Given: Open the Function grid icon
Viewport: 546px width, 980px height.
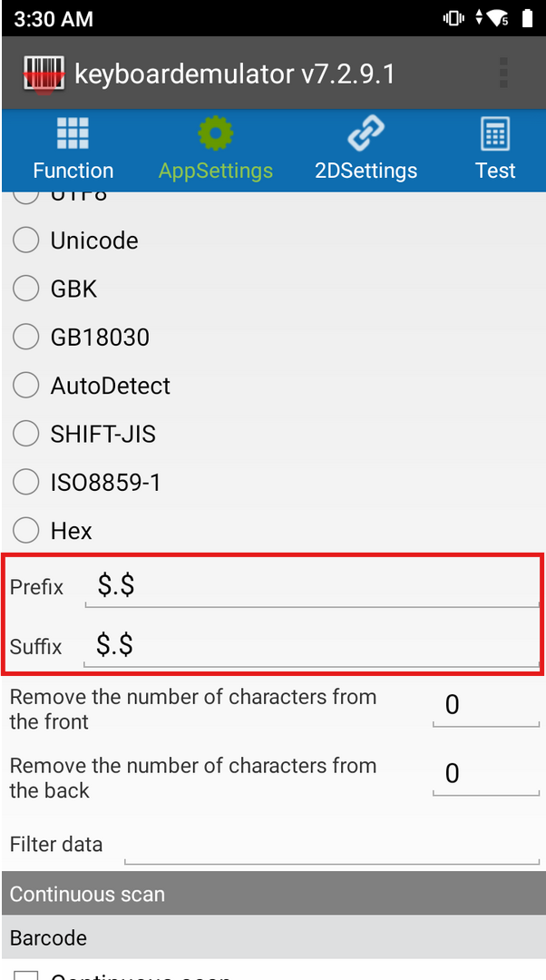Looking at the screenshot, I should [73, 135].
